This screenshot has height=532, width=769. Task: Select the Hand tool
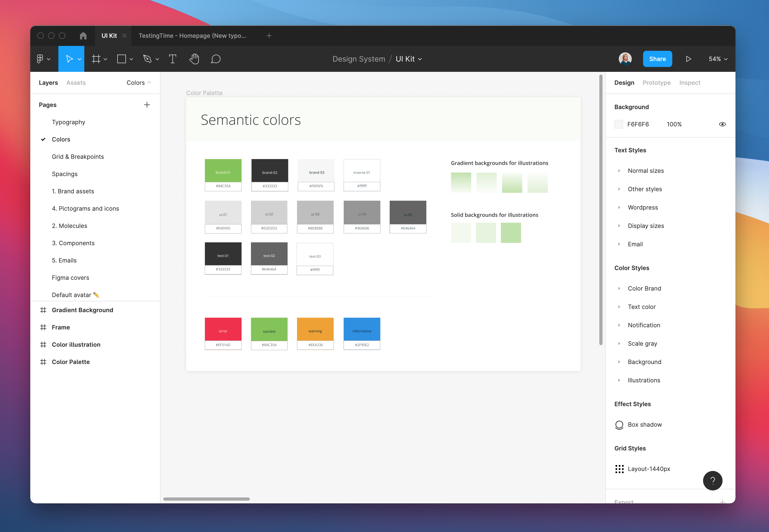click(194, 59)
